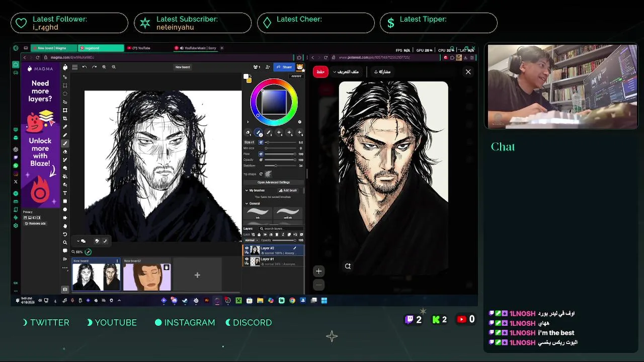644x362 pixels.
Task: Toggle the eraser brush slot 1
Action: click(x=248, y=132)
